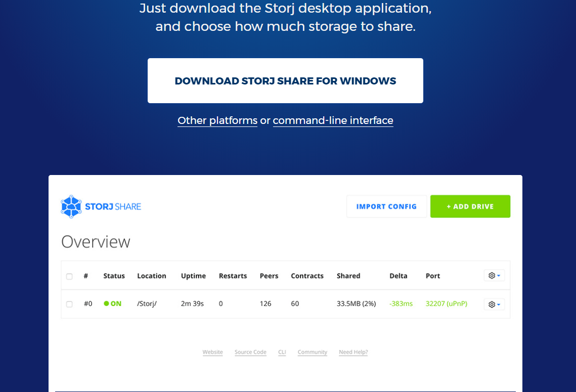This screenshot has height=392, width=576.
Task: Click the Port column header
Action: click(x=433, y=276)
